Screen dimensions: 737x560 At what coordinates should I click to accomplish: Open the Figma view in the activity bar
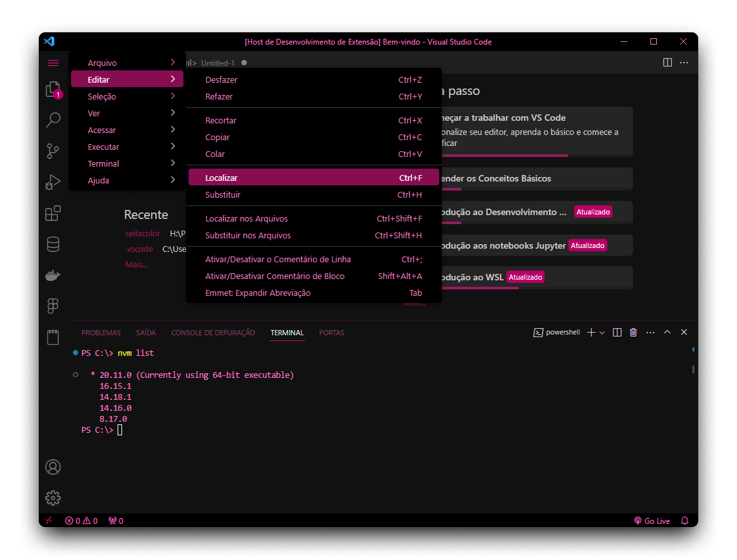[x=53, y=306]
